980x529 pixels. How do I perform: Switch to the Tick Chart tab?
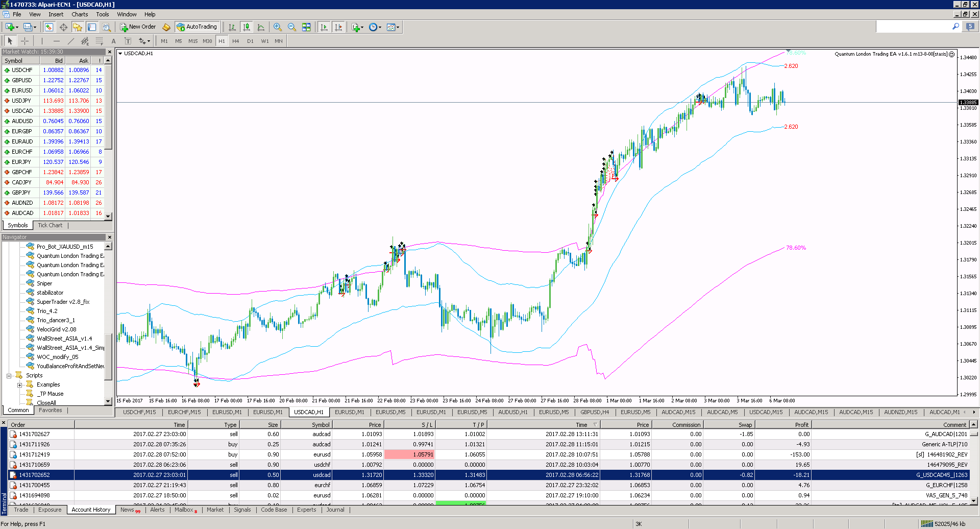pos(50,225)
